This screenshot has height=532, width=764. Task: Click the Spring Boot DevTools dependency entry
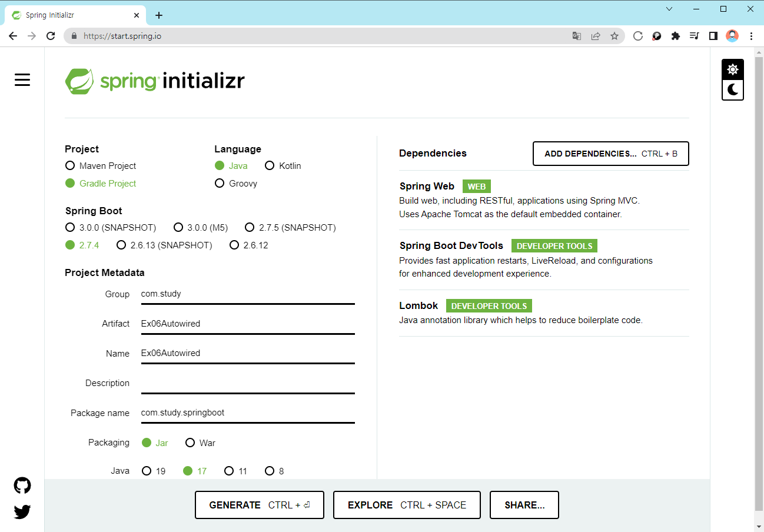pos(544,260)
